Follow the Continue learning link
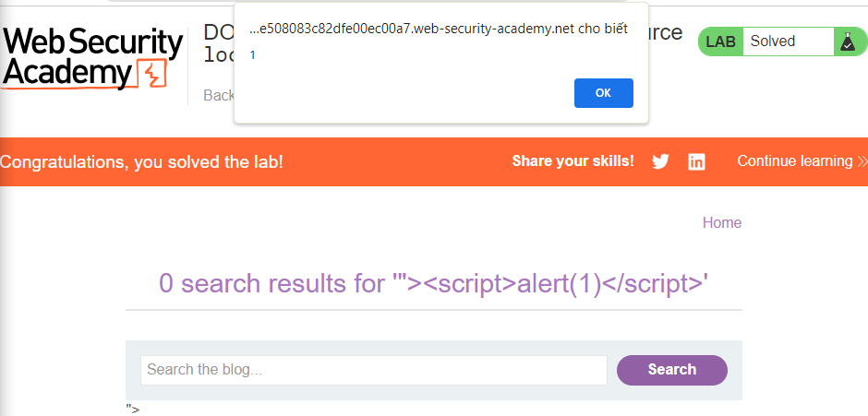The height and width of the screenshot is (416, 868). click(x=794, y=161)
